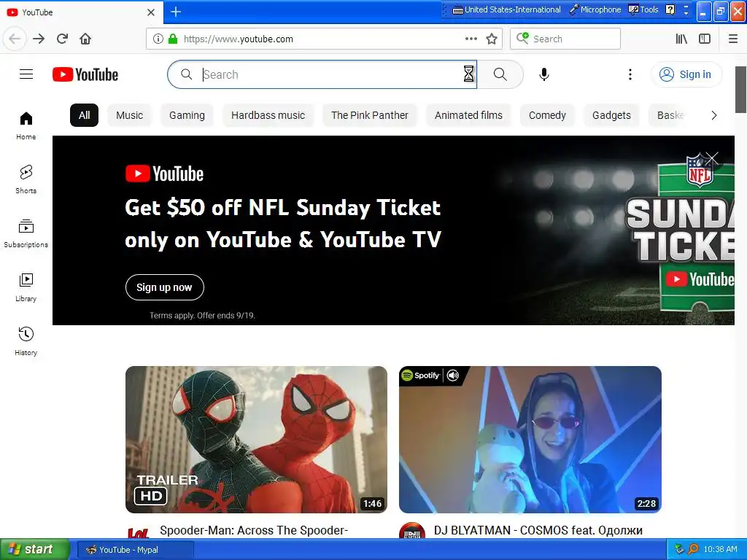Click the taskbar clock 10:38 AM
Image resolution: width=747 pixels, height=560 pixels.
(x=720, y=550)
